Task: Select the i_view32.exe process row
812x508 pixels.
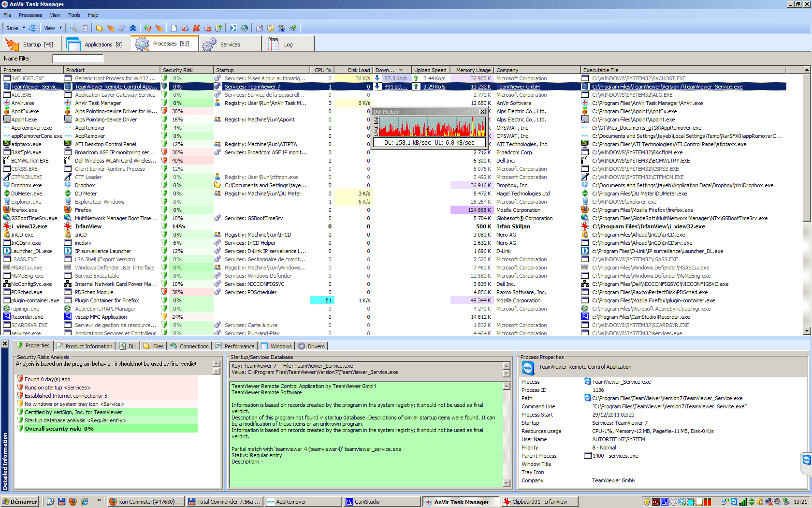Action: 392,226
